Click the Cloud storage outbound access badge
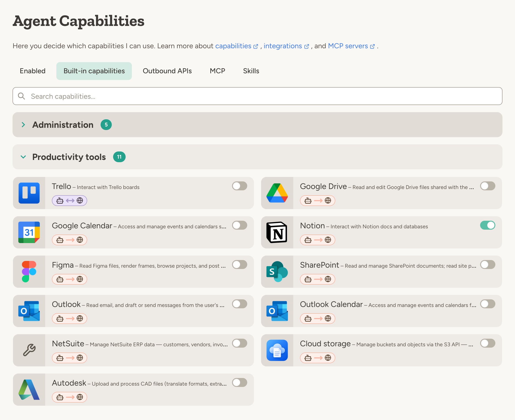The width and height of the screenshot is (515, 420). click(x=318, y=358)
